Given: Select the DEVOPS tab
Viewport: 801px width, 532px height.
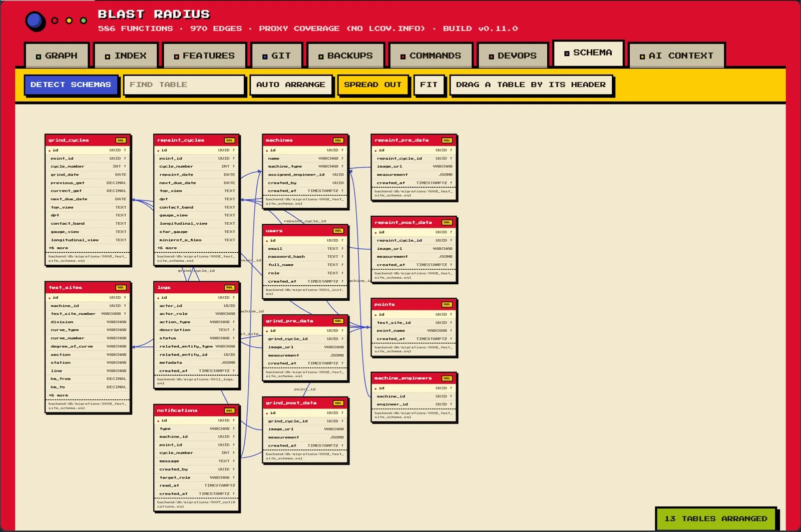Looking at the screenshot, I should [513, 56].
